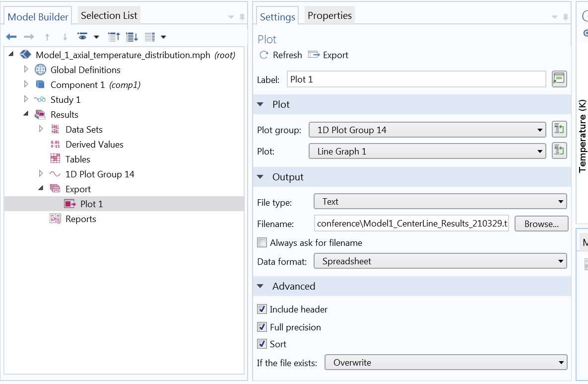Go to source of Plot group
Screen dimensions: 588x384
click(559, 130)
